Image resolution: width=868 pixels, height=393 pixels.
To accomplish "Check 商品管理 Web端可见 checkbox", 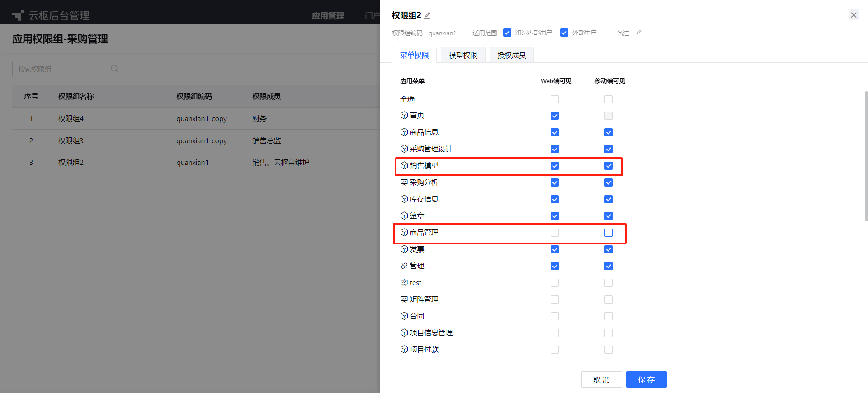I will point(555,233).
